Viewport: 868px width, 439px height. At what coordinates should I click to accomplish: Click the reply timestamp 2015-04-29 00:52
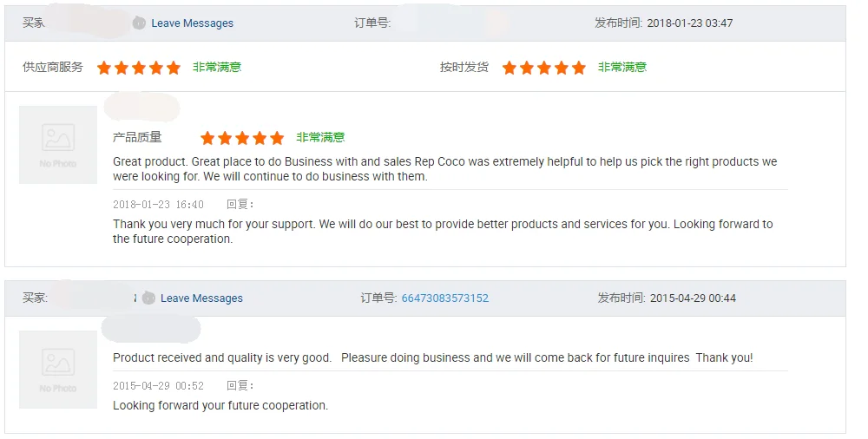point(158,386)
